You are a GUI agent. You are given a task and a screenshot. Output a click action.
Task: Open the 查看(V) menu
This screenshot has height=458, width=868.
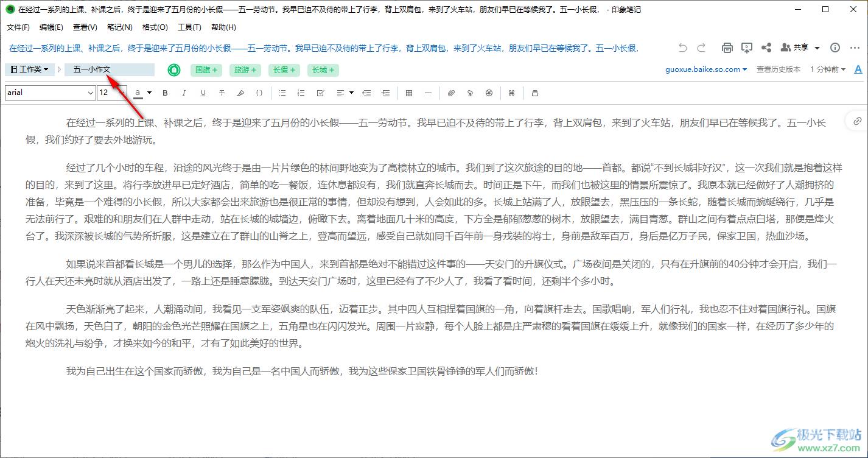(85, 27)
